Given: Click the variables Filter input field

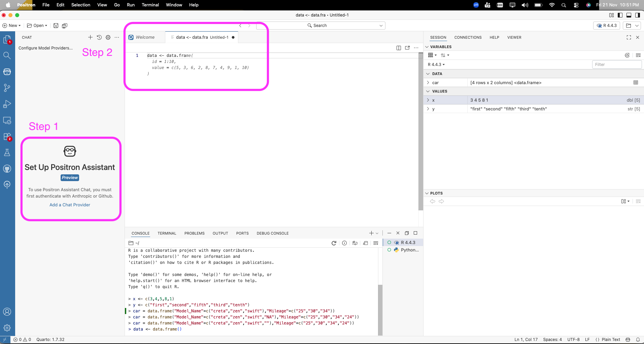Looking at the screenshot, I should [616, 65].
